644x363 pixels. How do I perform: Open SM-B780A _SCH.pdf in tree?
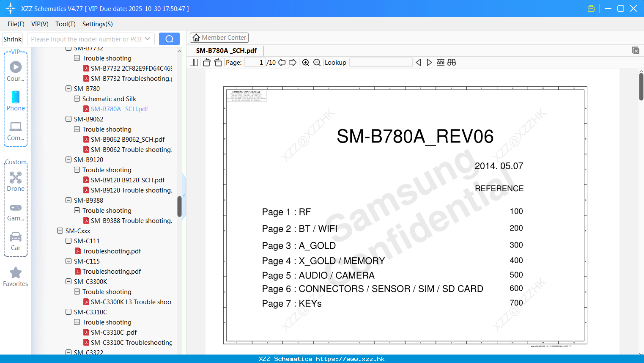click(x=115, y=109)
